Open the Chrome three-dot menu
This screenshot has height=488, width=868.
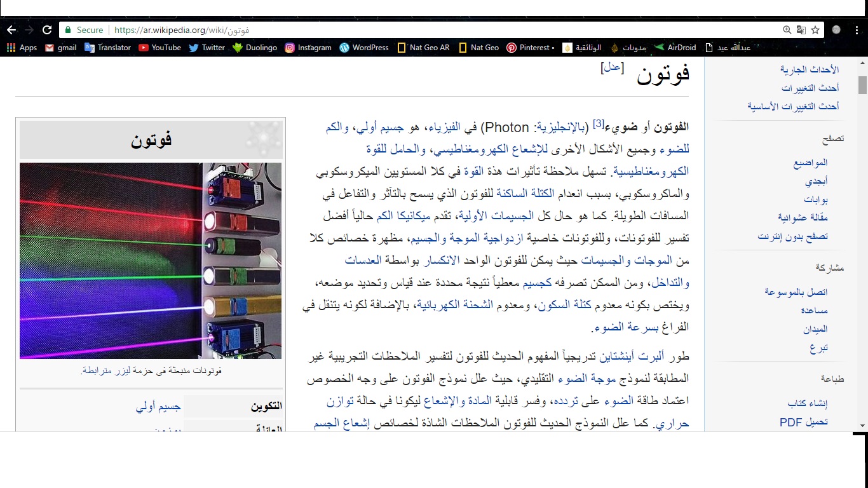pos(855,30)
